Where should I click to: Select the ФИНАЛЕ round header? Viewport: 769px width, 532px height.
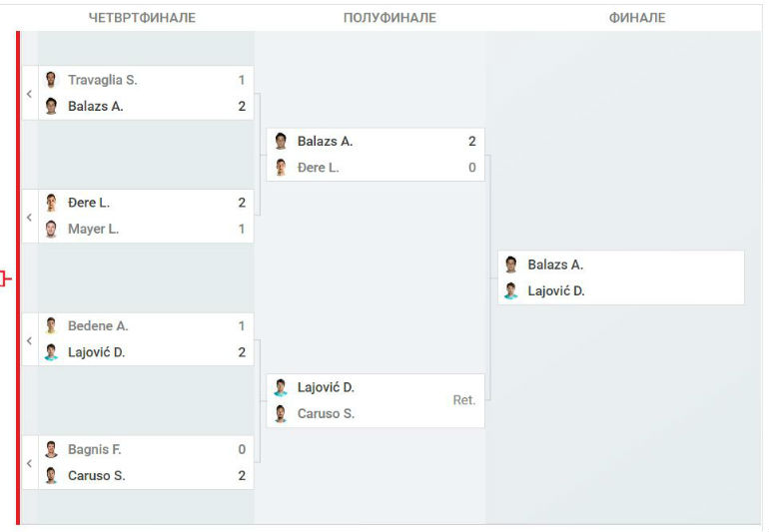click(637, 18)
